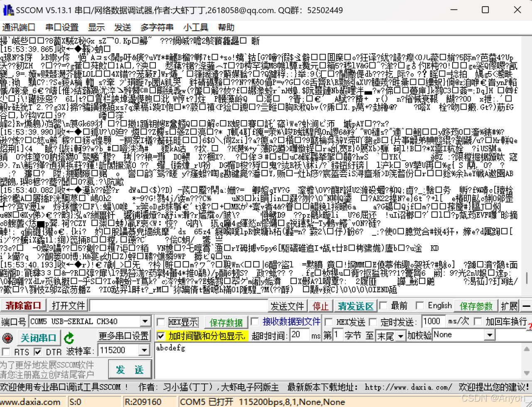Image resolution: width=532 pixels, height=407 pixels.
Task: Click the 发送 send button
Action: pos(129,369)
